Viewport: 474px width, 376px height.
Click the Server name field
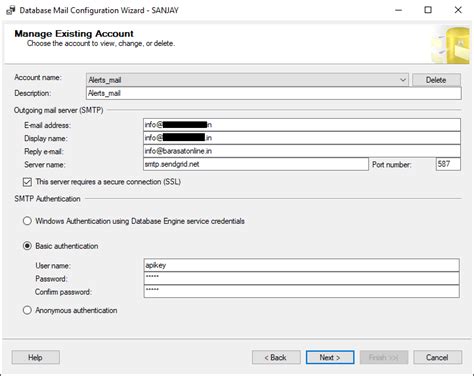point(256,164)
